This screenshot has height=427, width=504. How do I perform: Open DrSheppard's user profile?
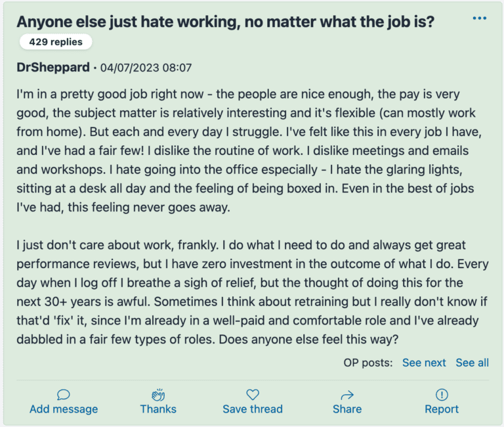(x=52, y=68)
